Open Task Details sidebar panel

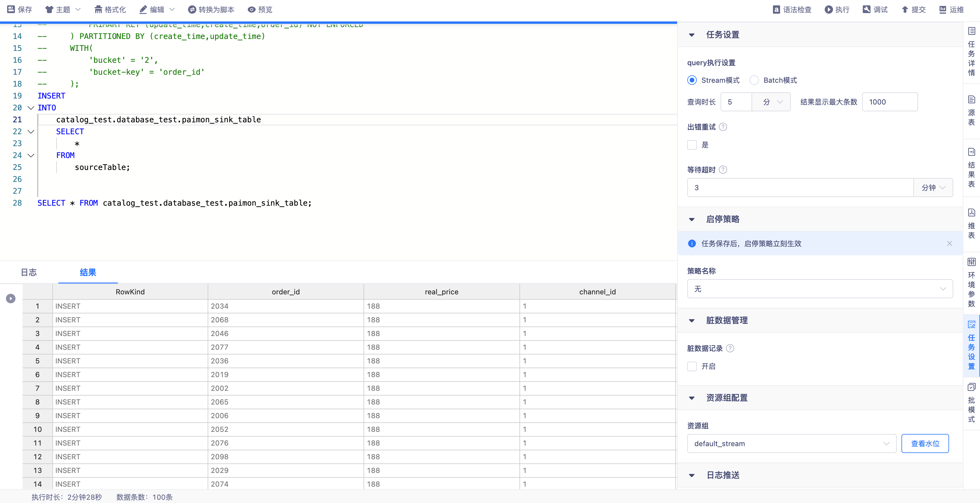click(x=971, y=52)
